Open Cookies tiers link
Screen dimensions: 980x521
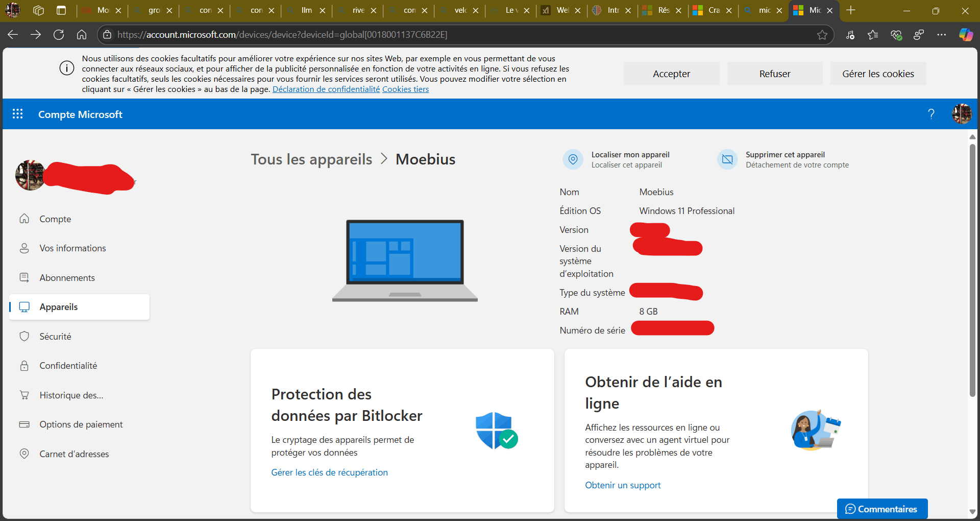(x=406, y=89)
